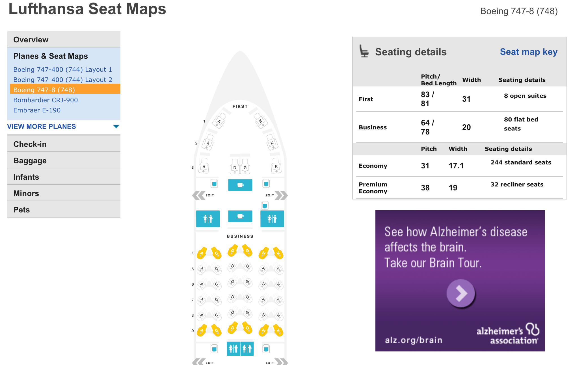Go to the Check-in section

coord(30,144)
